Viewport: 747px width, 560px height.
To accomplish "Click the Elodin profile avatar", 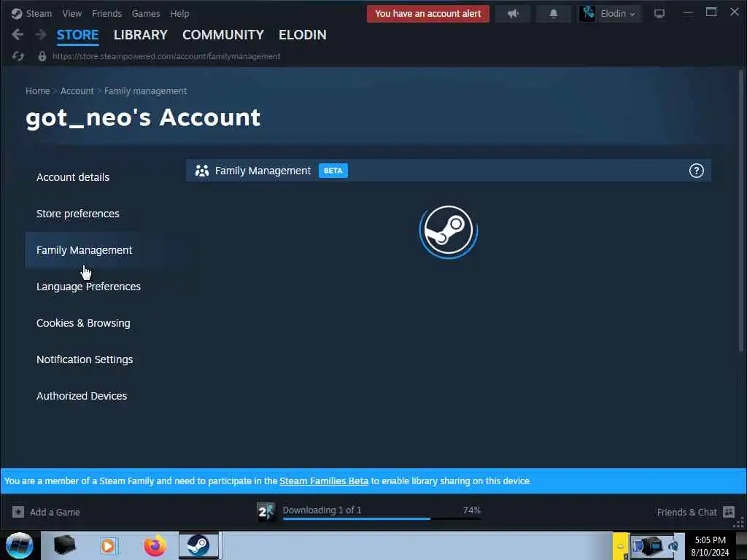I will (x=587, y=13).
